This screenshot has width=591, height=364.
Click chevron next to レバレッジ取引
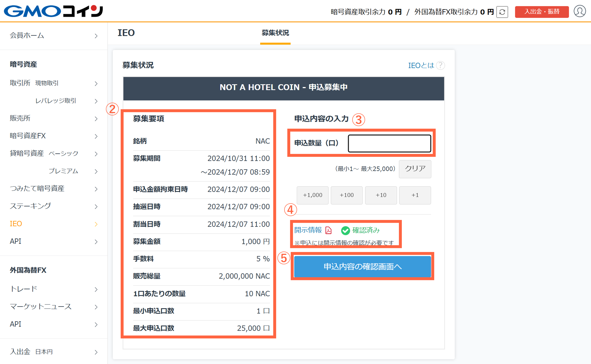[96, 101]
